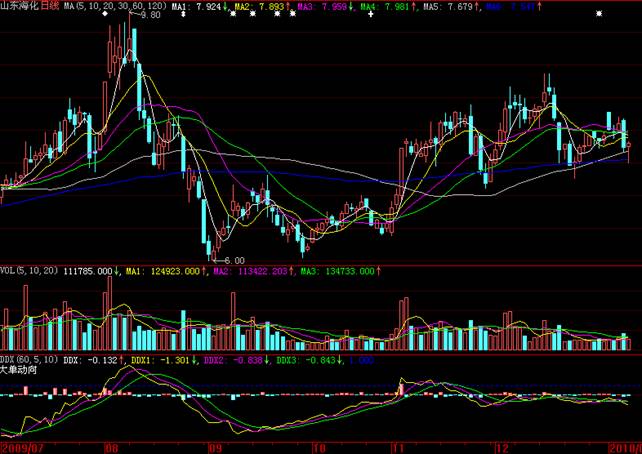642x454 pixels.
Task: Click the white plus marker under MA4
Action: pos(371,14)
